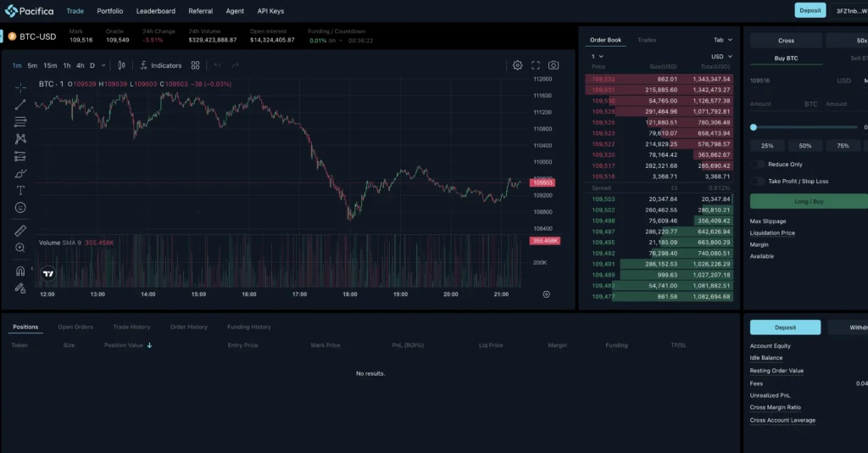Click the BTC Amount input field

click(784, 104)
